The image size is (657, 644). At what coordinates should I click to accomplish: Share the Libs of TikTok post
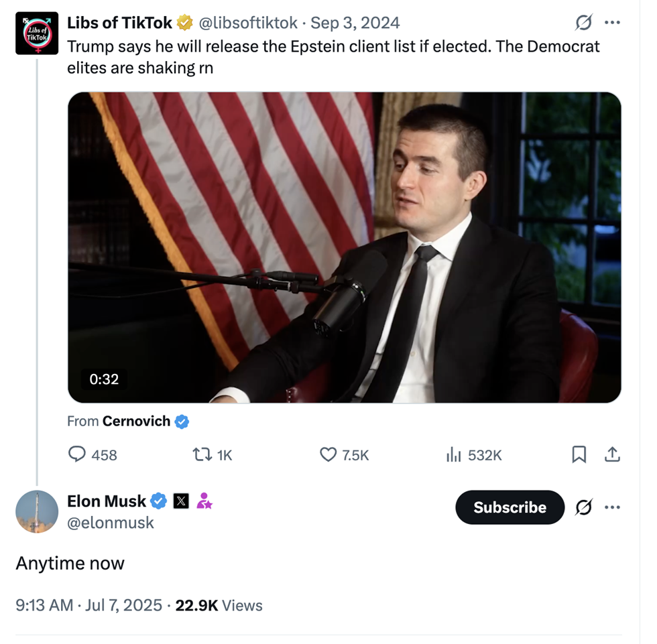[612, 455]
